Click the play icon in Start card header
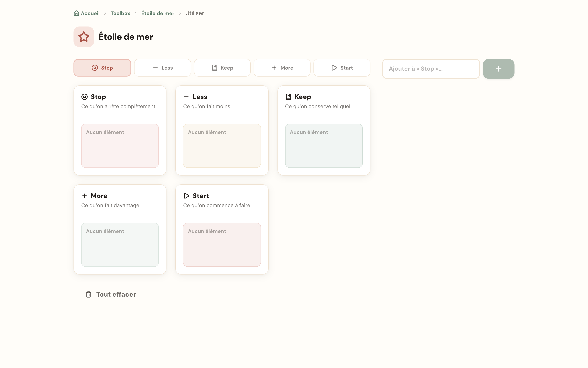The height and width of the screenshot is (368, 588). coord(186,196)
